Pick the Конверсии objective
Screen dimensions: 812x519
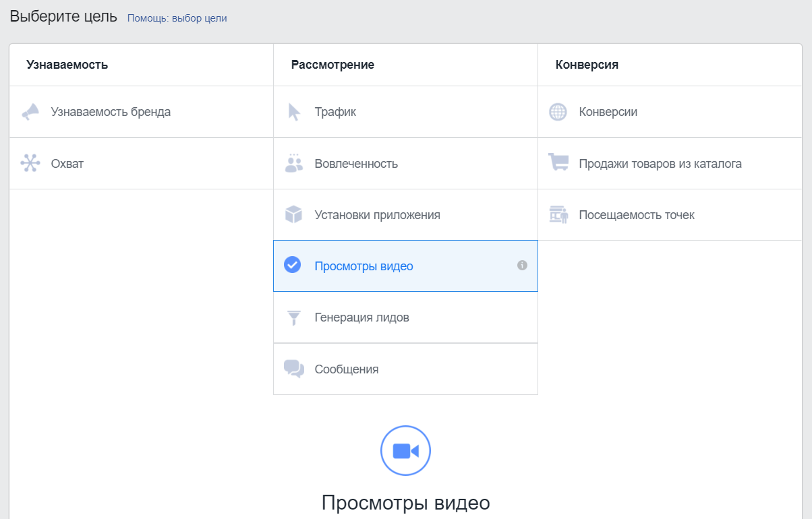coord(608,112)
